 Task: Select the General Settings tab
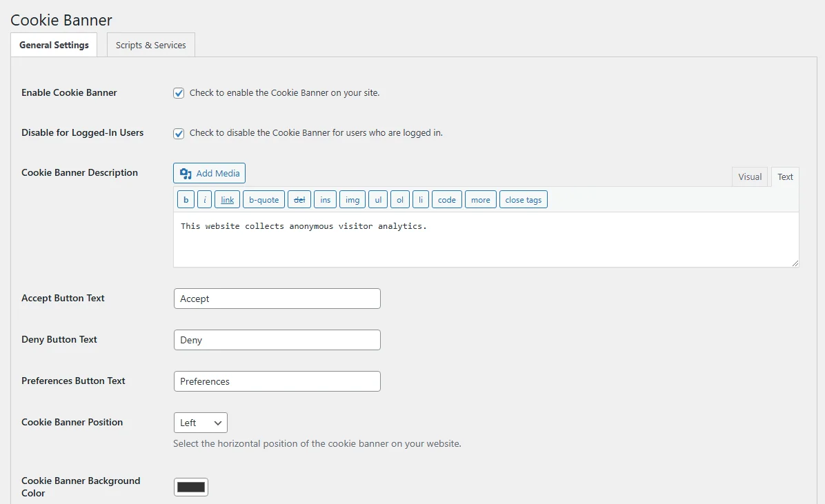[x=54, y=46]
